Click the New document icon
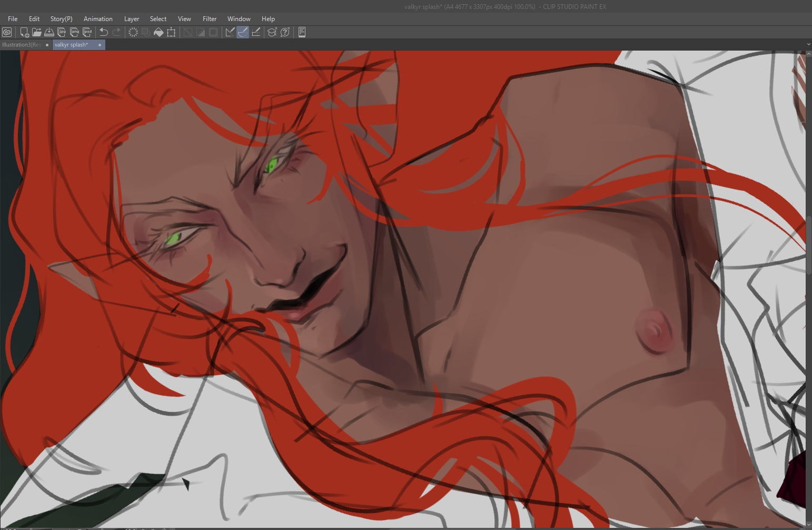812x530 pixels. pos(24,32)
